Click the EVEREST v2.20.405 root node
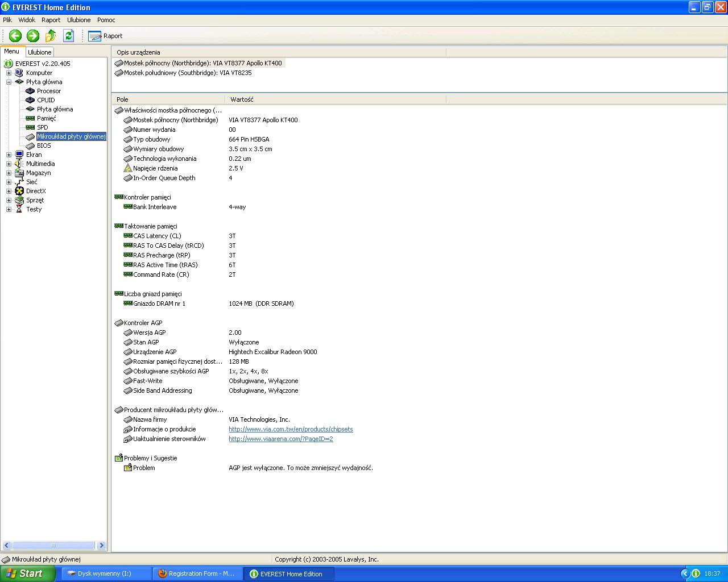The width and height of the screenshot is (728, 582). [x=43, y=64]
